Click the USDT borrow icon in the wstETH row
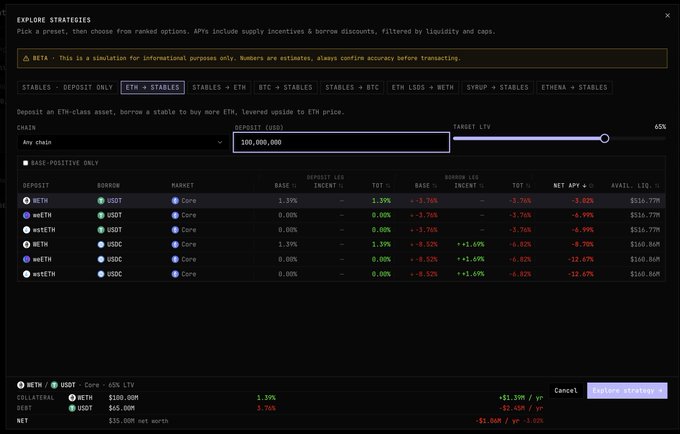 point(101,230)
